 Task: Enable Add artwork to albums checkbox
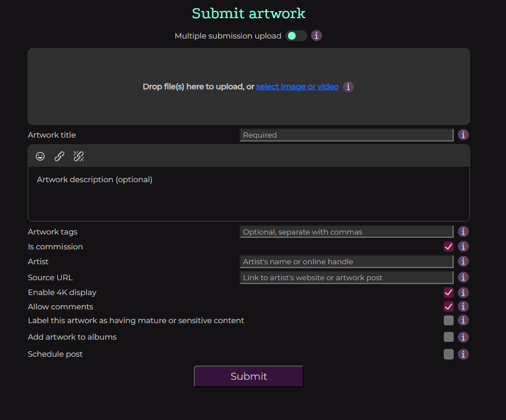tap(449, 337)
